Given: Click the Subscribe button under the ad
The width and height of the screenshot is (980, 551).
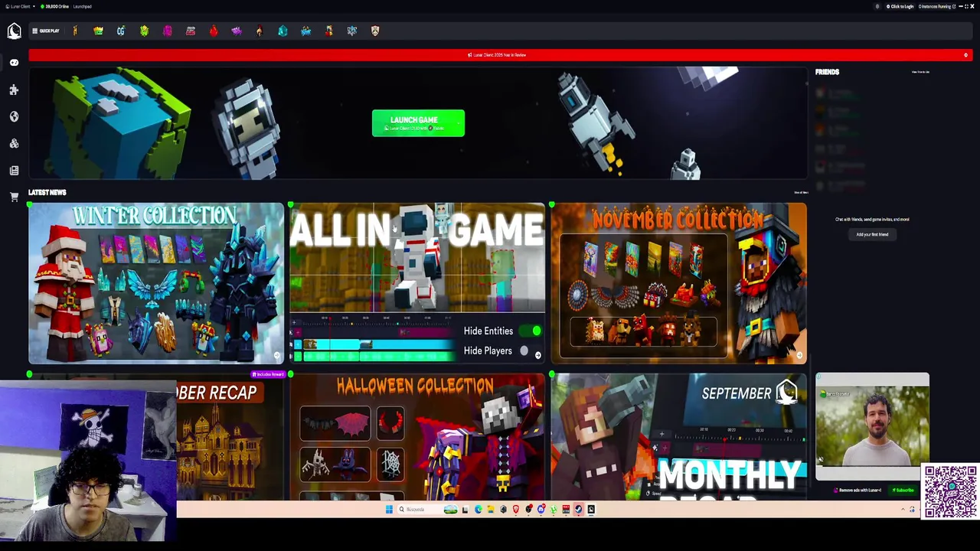Looking at the screenshot, I should [x=903, y=491].
